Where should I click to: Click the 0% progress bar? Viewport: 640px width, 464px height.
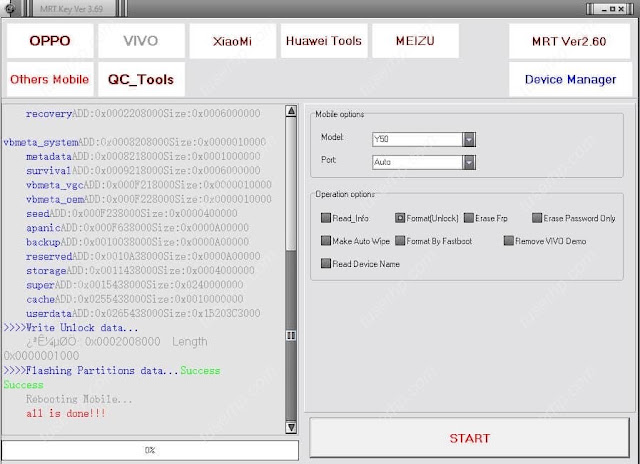150,450
